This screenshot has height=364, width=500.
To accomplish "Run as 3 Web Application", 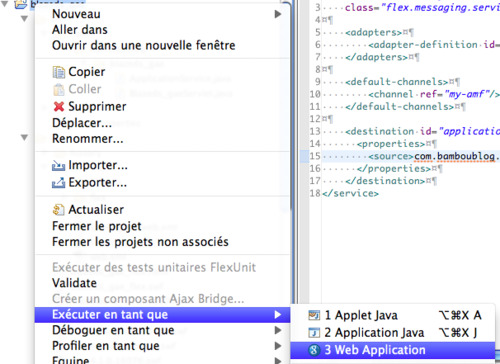I will click(393, 350).
